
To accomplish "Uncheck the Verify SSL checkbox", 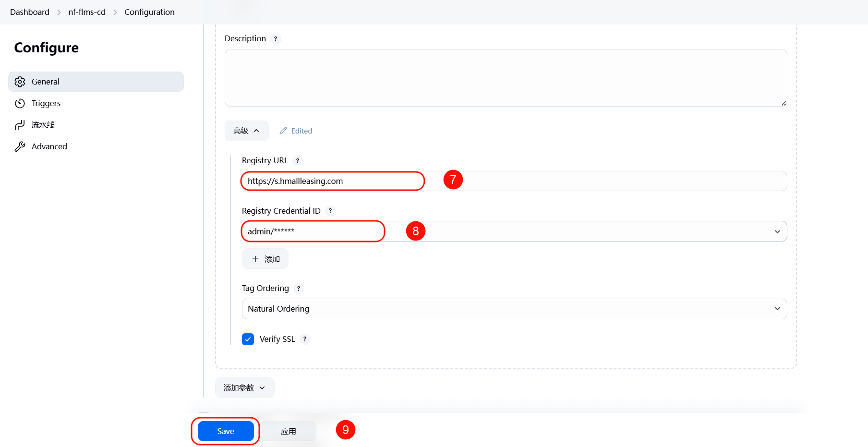I will click(248, 339).
